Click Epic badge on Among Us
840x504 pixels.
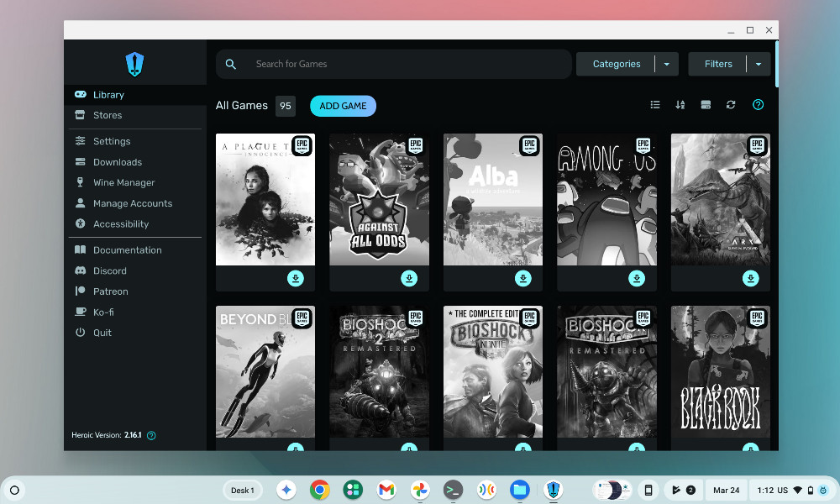(x=643, y=145)
